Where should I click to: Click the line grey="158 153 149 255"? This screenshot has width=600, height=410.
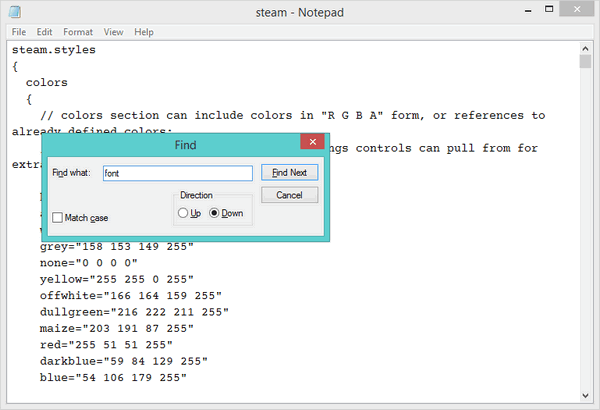[117, 247]
